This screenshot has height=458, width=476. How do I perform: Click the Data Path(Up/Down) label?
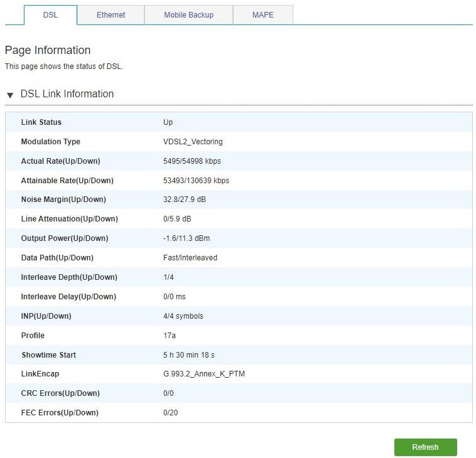[57, 257]
